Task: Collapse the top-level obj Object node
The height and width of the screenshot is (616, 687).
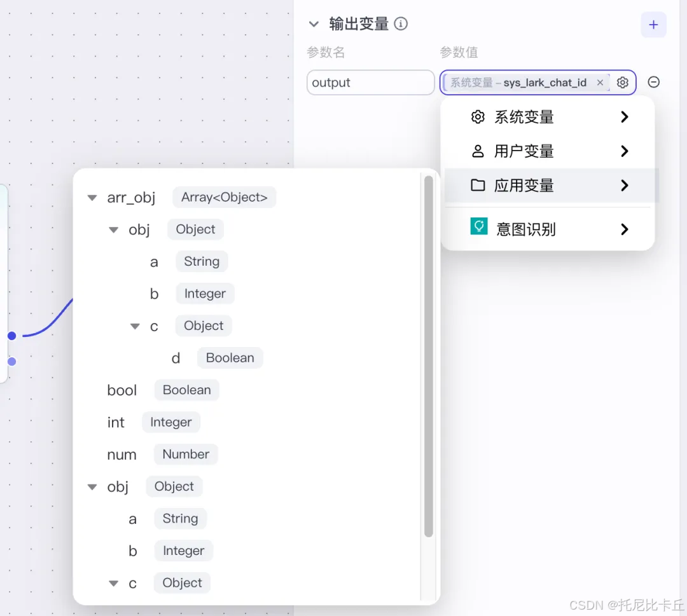Action: [92, 487]
